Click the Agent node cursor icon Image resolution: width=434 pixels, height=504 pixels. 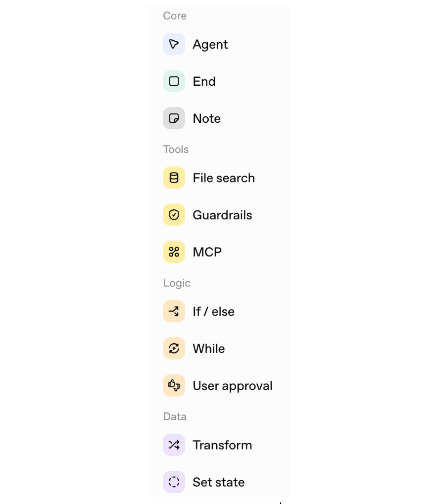tap(174, 44)
